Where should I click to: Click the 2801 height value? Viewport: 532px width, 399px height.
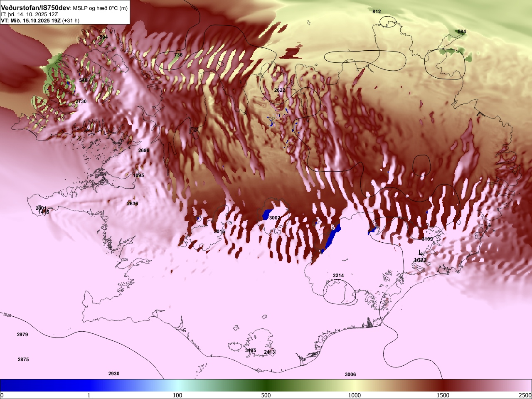click(41, 208)
